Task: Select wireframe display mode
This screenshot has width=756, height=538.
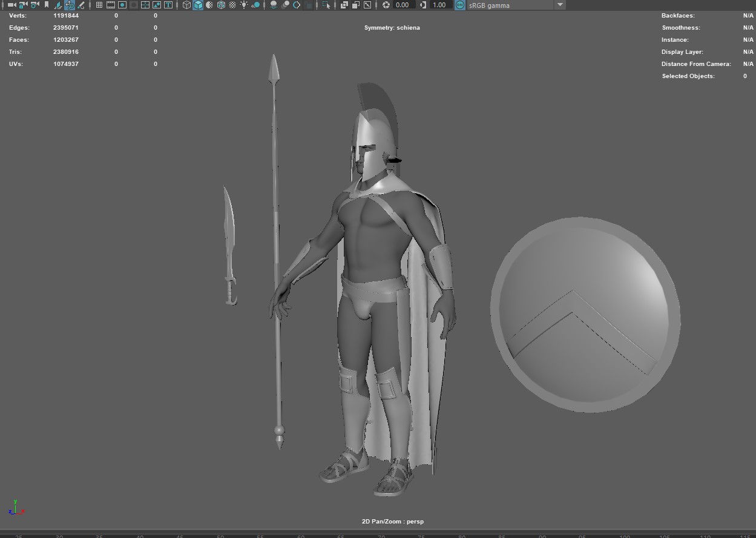Action: pyautogui.click(x=186, y=5)
